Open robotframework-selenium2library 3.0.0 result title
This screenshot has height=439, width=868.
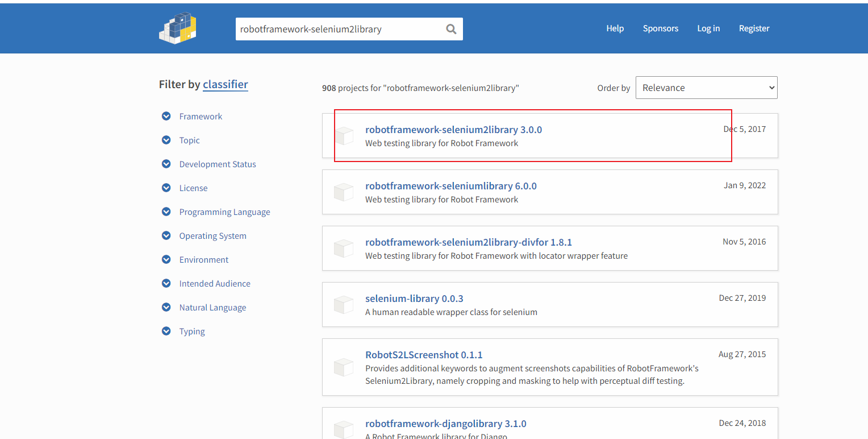[453, 130]
